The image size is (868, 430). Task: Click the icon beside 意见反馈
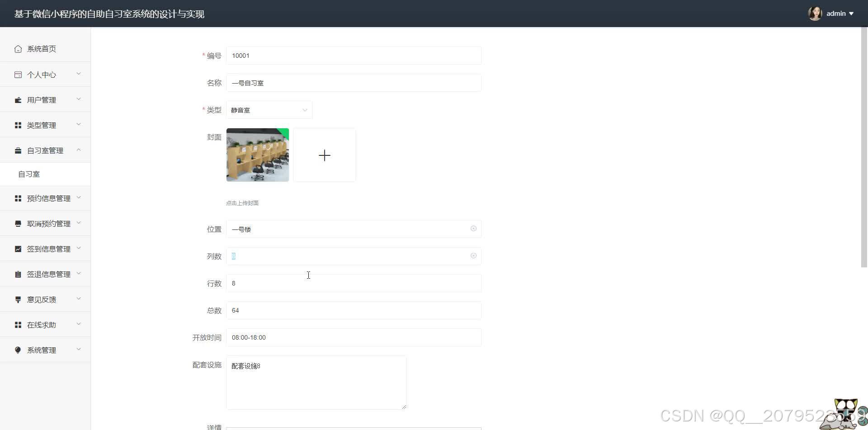point(18,299)
